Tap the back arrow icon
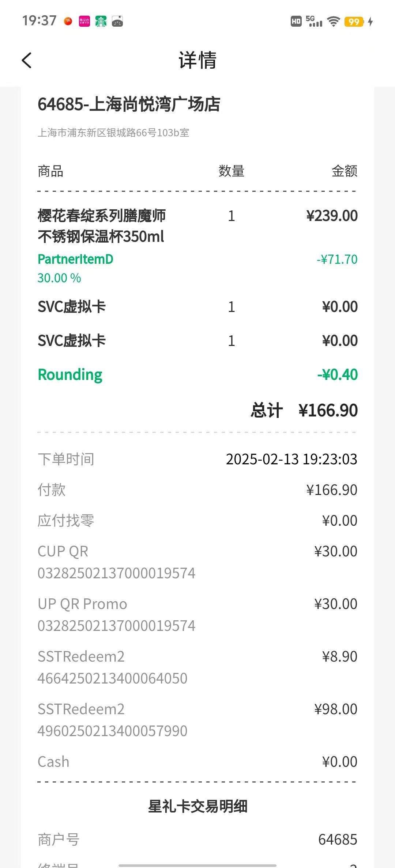 click(27, 60)
